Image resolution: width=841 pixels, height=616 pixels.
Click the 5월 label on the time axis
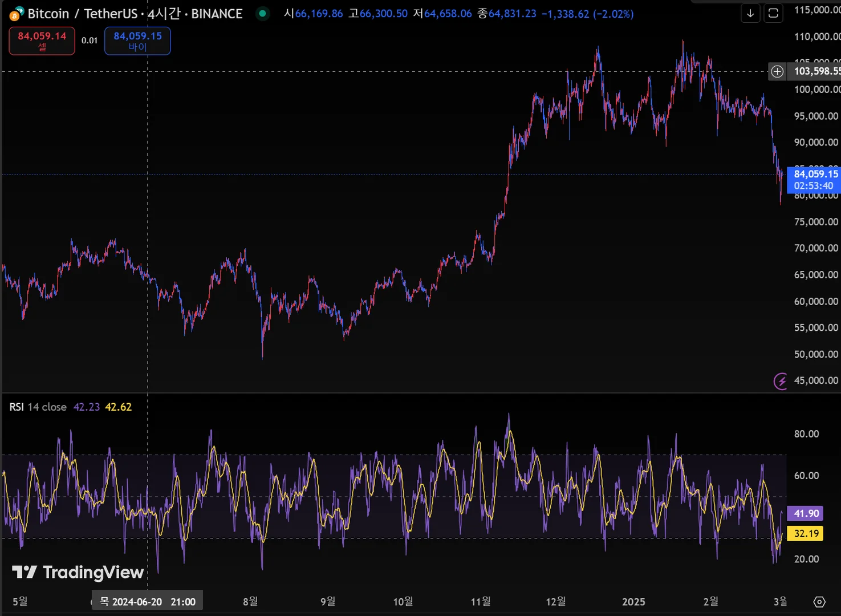click(20, 602)
